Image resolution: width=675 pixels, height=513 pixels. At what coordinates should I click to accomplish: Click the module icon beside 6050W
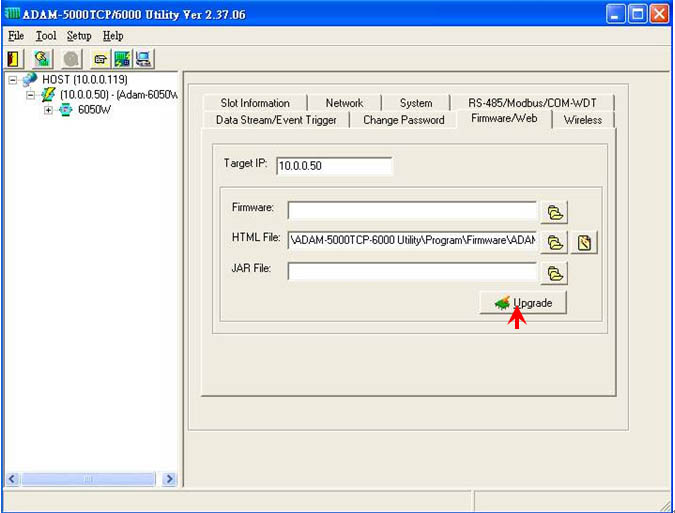coord(65,110)
